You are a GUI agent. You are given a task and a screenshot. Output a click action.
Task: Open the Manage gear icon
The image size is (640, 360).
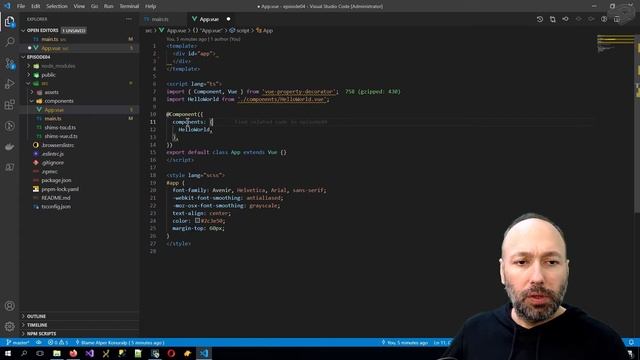[9, 327]
